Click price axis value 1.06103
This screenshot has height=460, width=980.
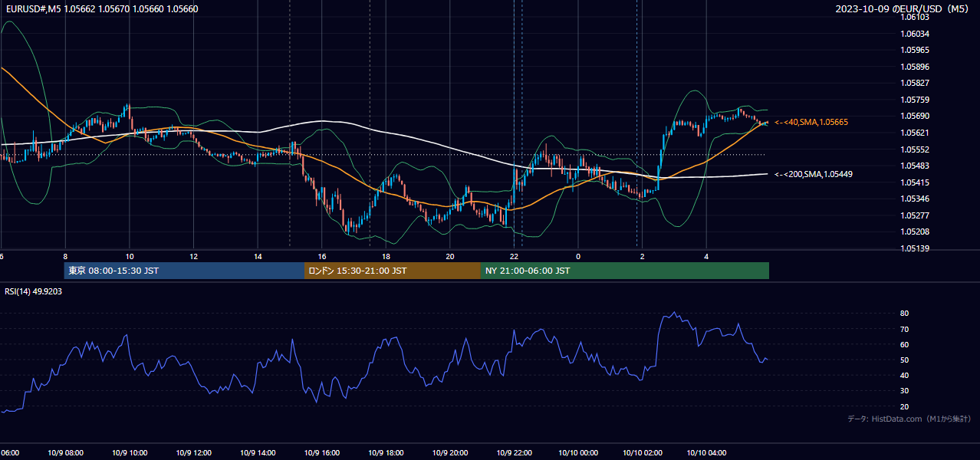(x=915, y=17)
